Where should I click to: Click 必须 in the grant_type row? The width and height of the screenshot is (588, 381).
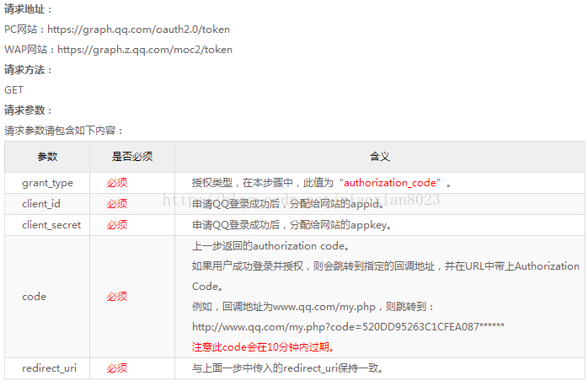click(116, 183)
